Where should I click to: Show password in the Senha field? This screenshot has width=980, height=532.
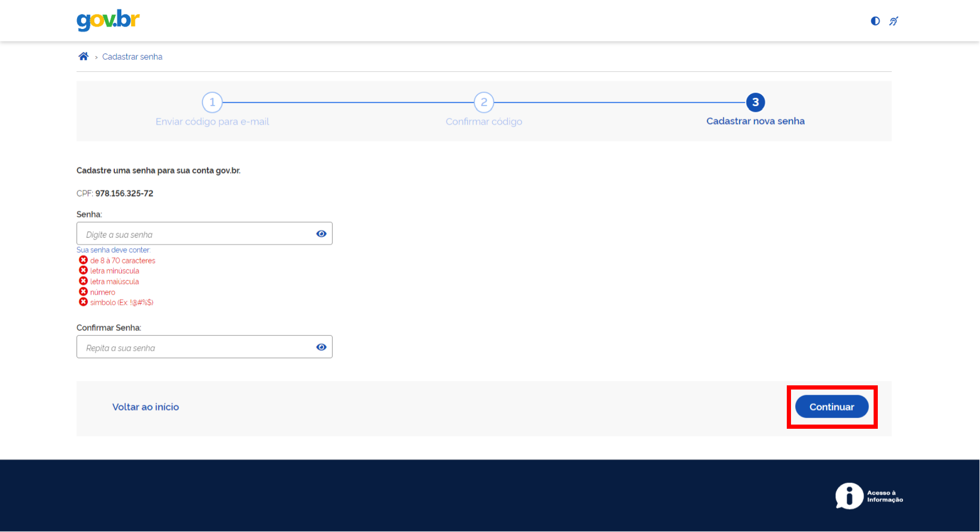coord(321,234)
